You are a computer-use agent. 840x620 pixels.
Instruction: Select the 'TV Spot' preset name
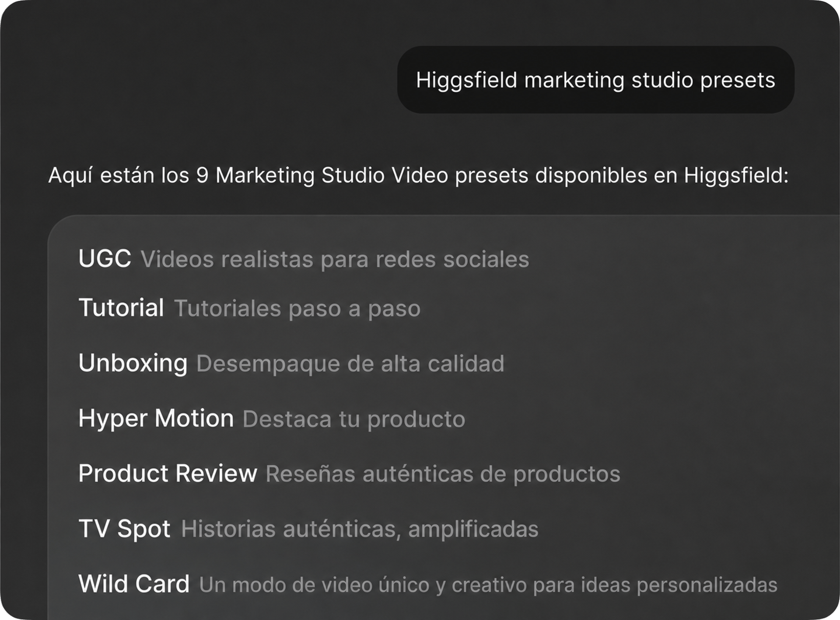click(x=125, y=529)
